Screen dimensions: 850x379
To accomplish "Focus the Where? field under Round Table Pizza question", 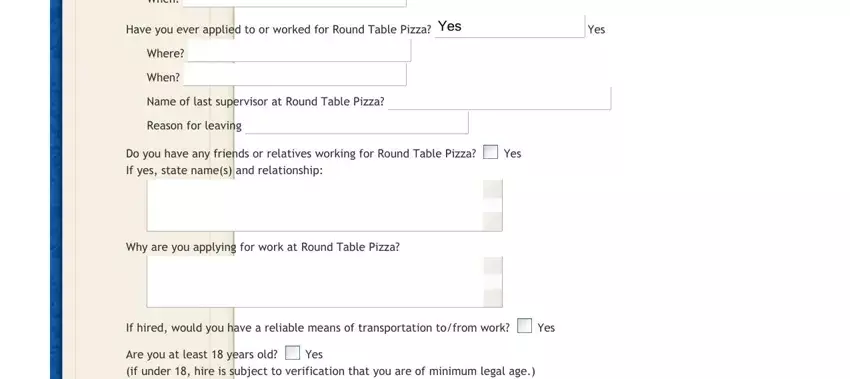I will coord(299,51).
